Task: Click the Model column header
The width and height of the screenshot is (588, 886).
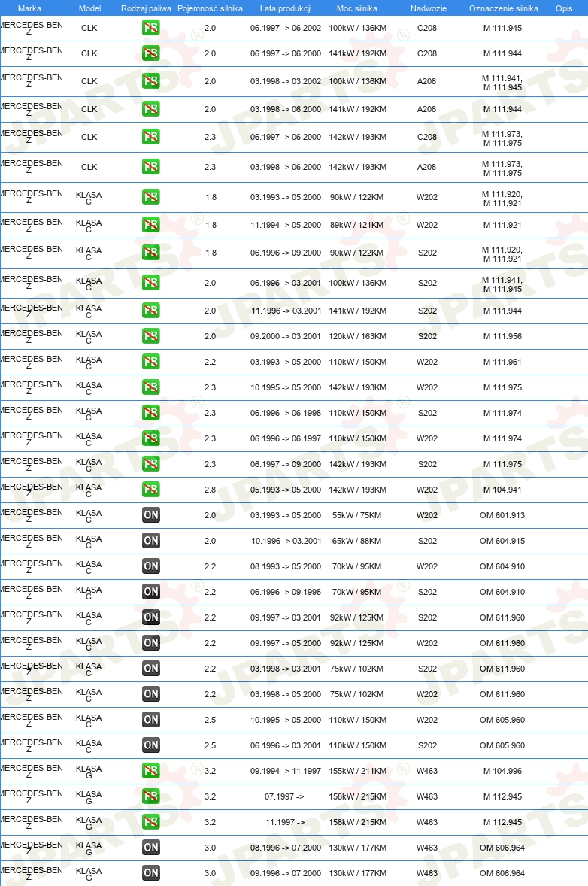Action: click(89, 8)
